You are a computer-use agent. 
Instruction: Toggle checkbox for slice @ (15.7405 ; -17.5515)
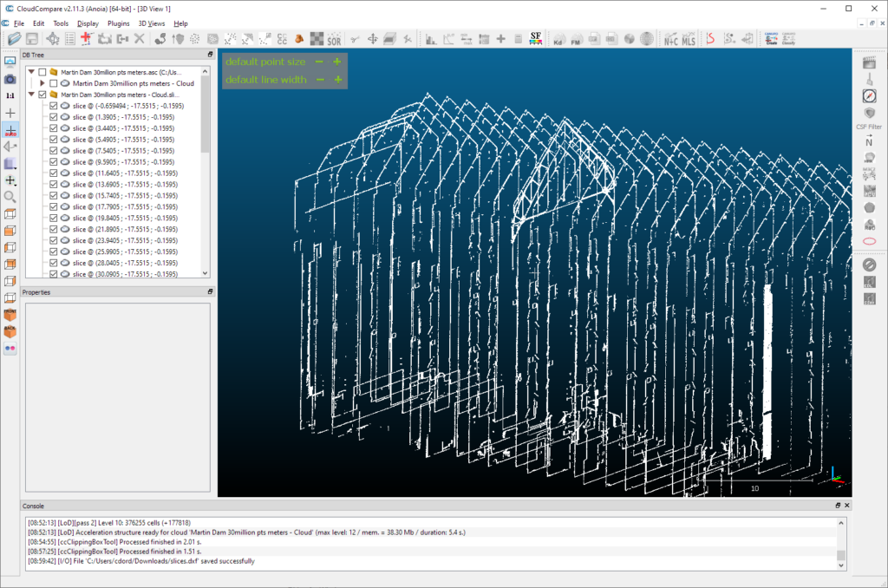pos(54,195)
